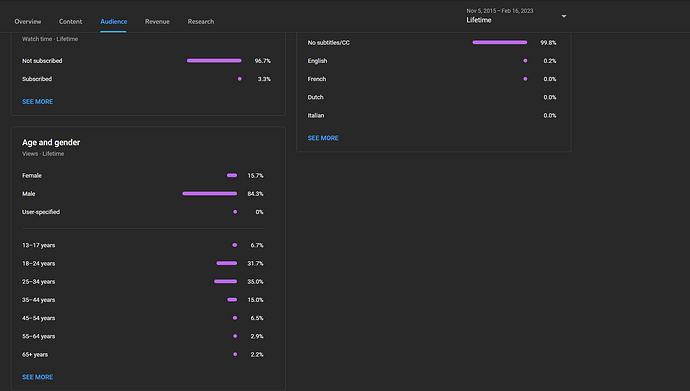Switch to the Overview tab

tap(28, 22)
